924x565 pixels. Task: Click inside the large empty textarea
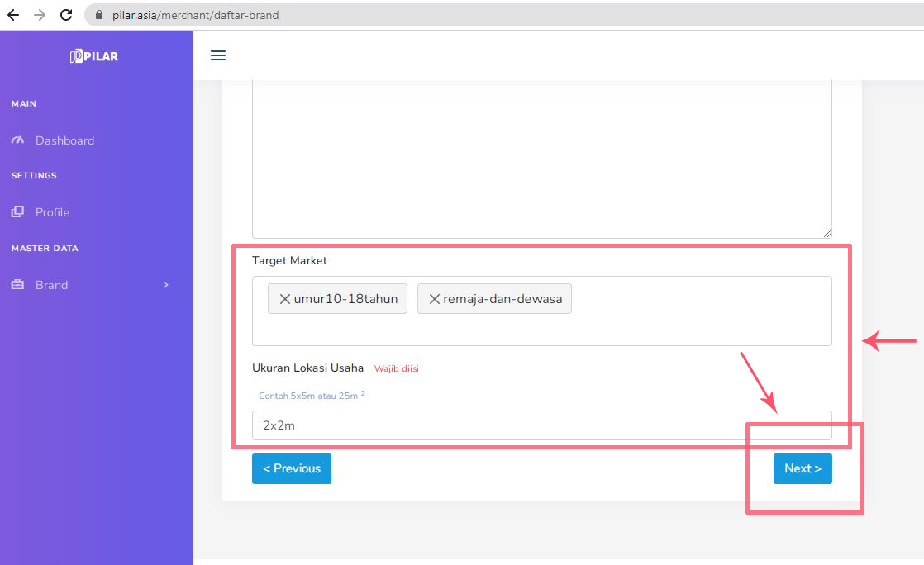[x=541, y=157]
